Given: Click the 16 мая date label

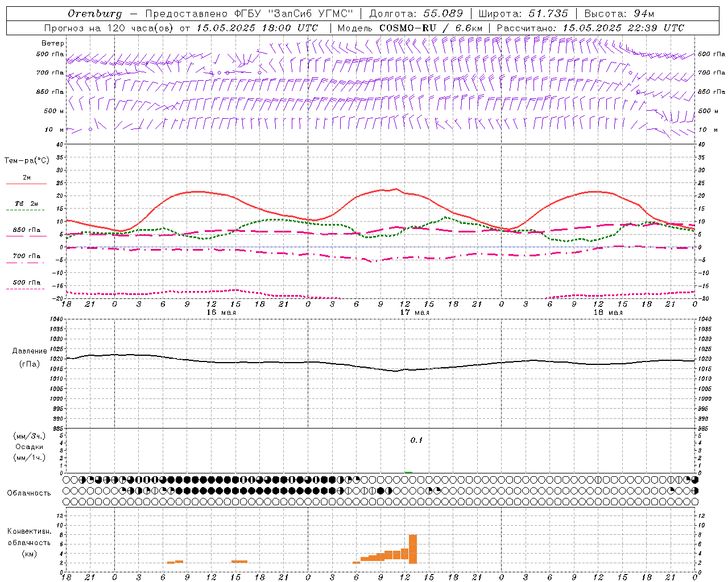Looking at the screenshot, I should (221, 313).
